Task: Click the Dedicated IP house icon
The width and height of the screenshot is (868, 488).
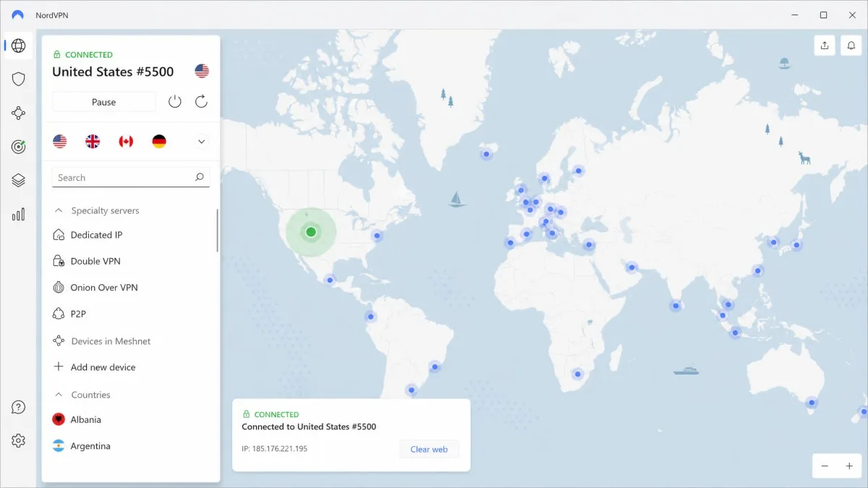Action: (x=59, y=235)
